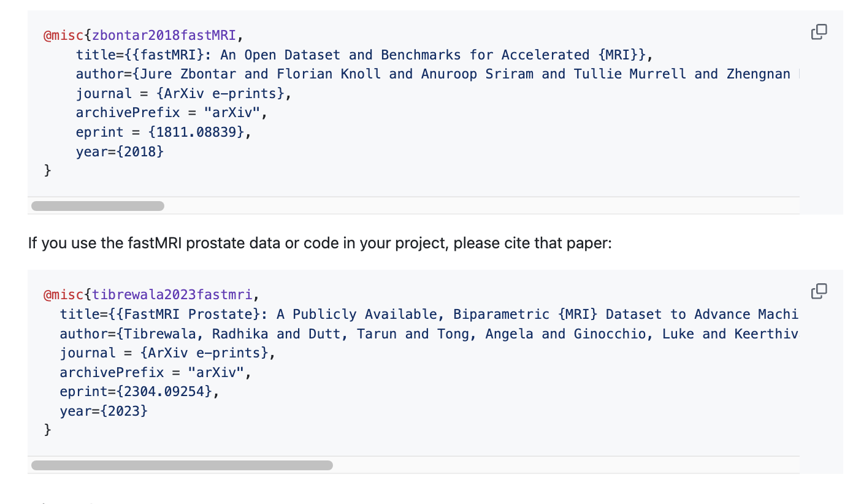
Task: Click the first code block's horizontal scrollbar thumb
Action: [x=98, y=206]
